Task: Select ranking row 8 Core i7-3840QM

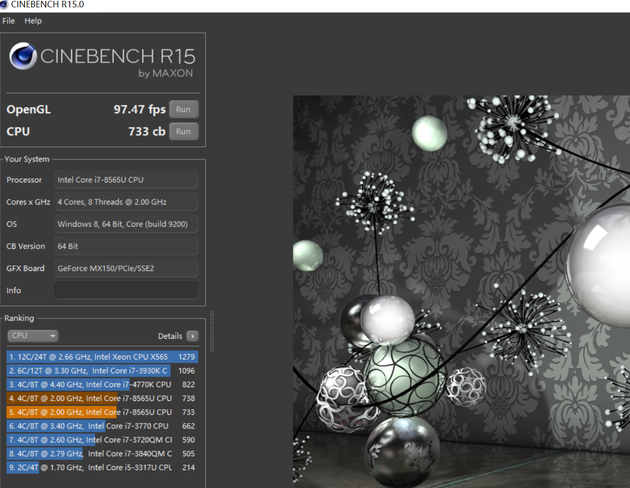Action: 102,454
